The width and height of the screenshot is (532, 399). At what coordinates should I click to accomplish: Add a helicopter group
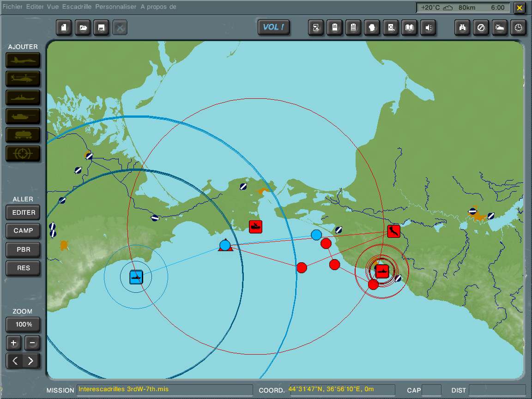tap(23, 79)
